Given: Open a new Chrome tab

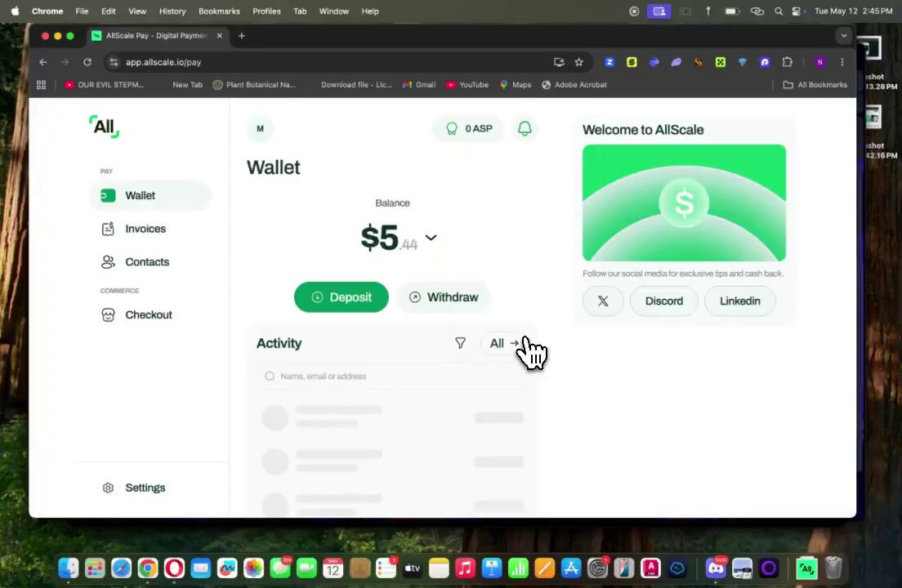Looking at the screenshot, I should pyautogui.click(x=242, y=36).
